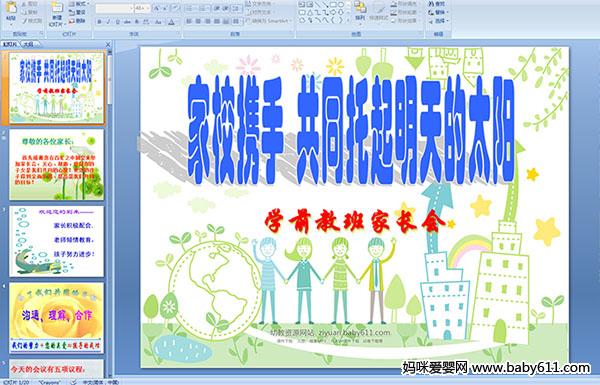This screenshot has height=385, width=600.
Task: Click the Shrink Font icon
Action: click(x=165, y=8)
